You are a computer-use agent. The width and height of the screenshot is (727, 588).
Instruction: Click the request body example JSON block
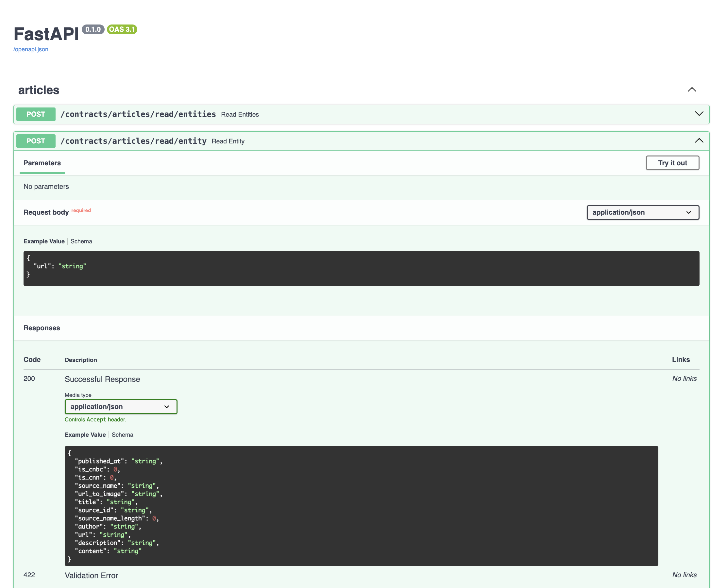361,269
